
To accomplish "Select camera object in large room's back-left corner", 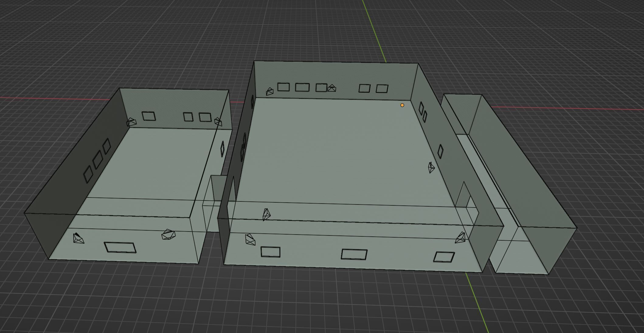I will pos(269,91).
